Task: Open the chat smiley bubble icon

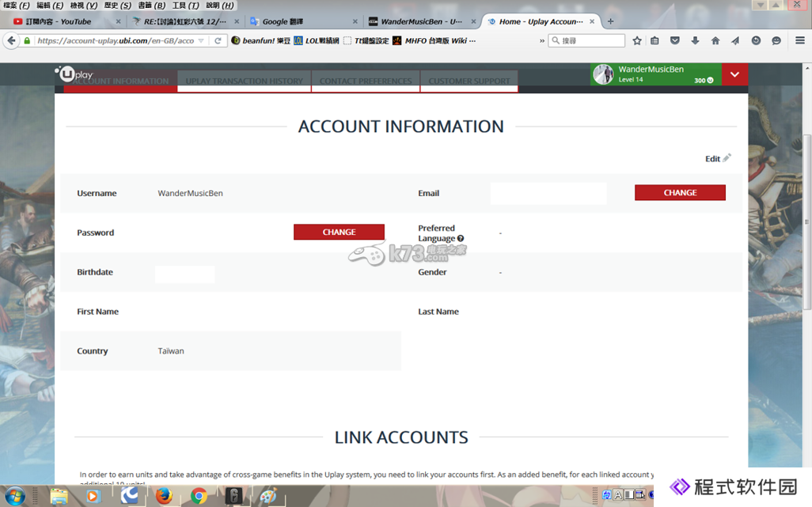Action: 776,40
